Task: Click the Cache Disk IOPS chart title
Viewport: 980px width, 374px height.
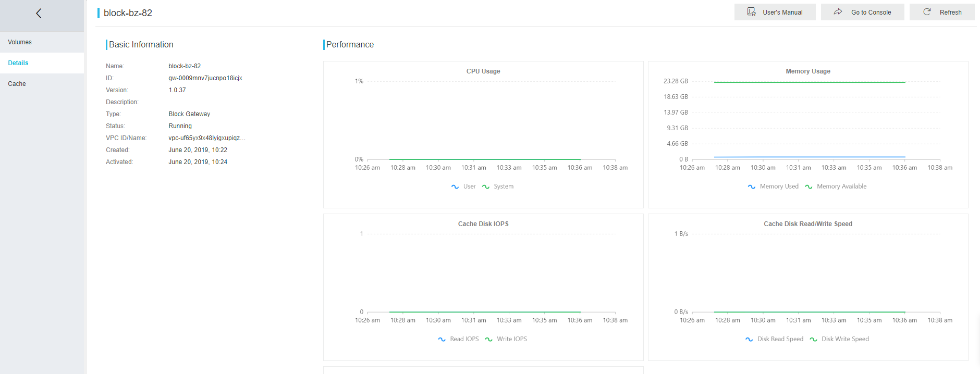Action: [483, 224]
